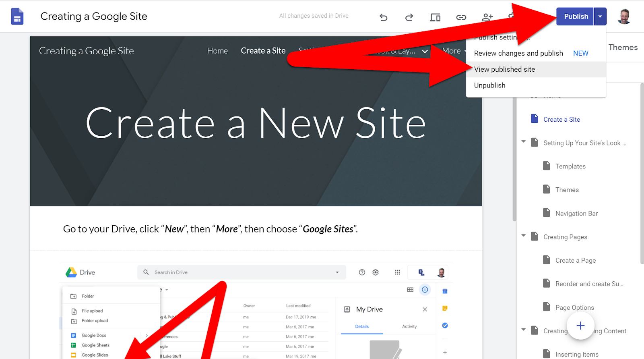Click the page icon beside Templates
The image size is (644, 359).
click(x=546, y=166)
